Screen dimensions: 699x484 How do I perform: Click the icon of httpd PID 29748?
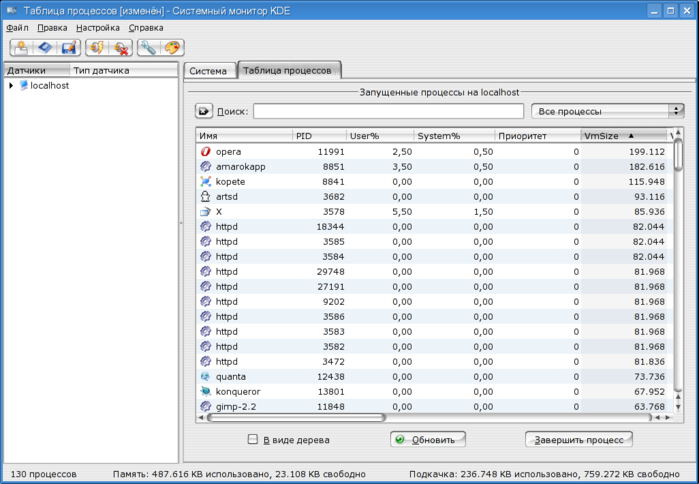(206, 271)
